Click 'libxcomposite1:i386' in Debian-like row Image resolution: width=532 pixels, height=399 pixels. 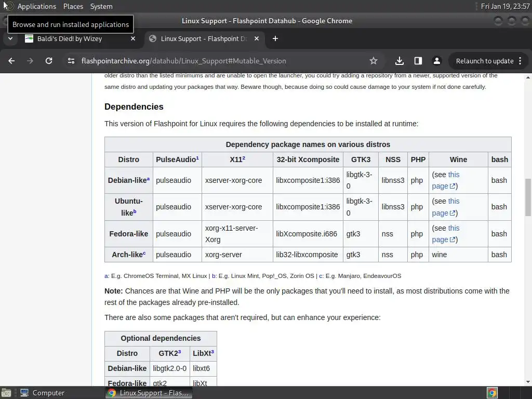(x=308, y=180)
